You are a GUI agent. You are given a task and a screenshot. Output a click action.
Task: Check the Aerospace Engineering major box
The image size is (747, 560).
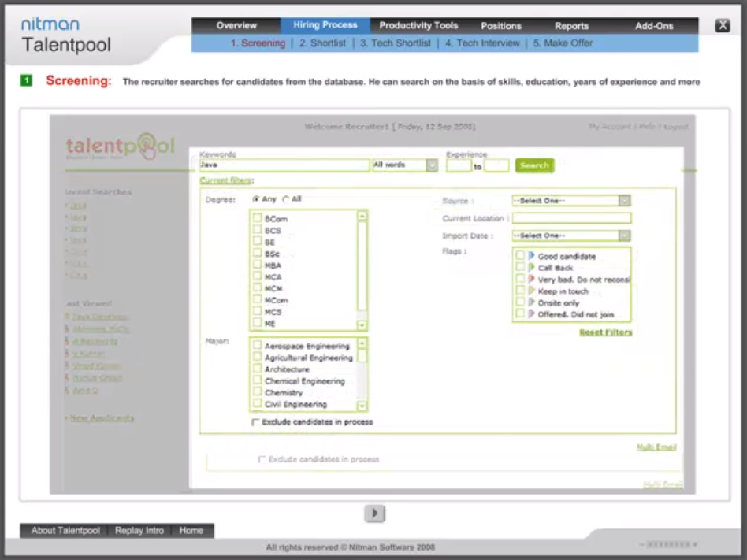pyautogui.click(x=258, y=345)
